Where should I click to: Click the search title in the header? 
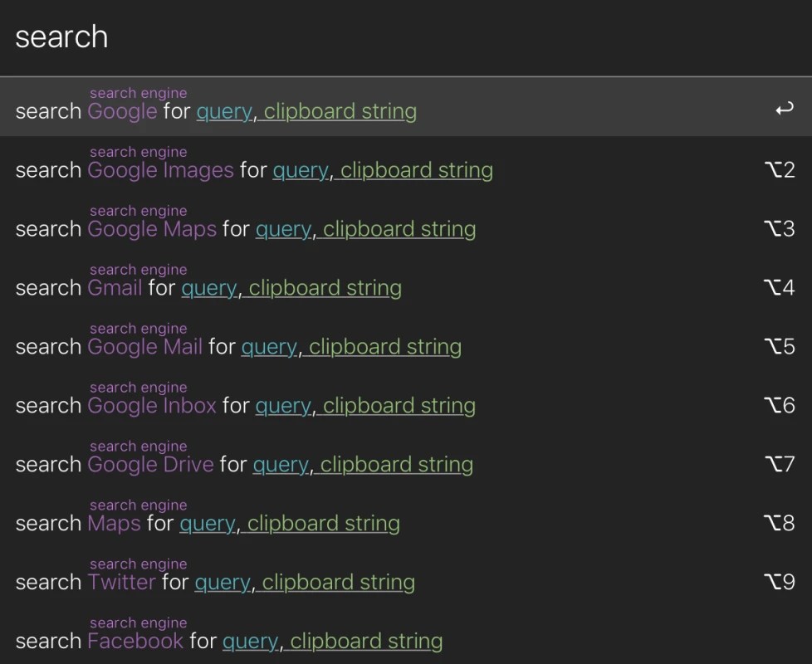61,35
